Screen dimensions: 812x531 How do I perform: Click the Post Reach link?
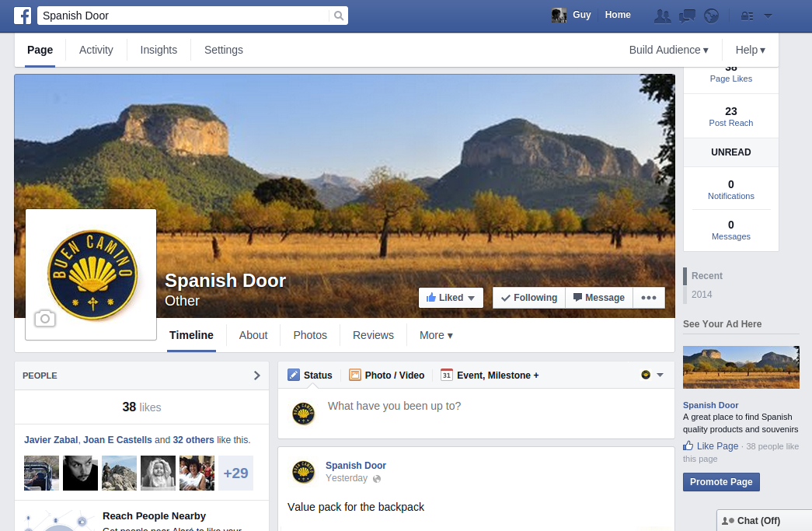tap(730, 123)
